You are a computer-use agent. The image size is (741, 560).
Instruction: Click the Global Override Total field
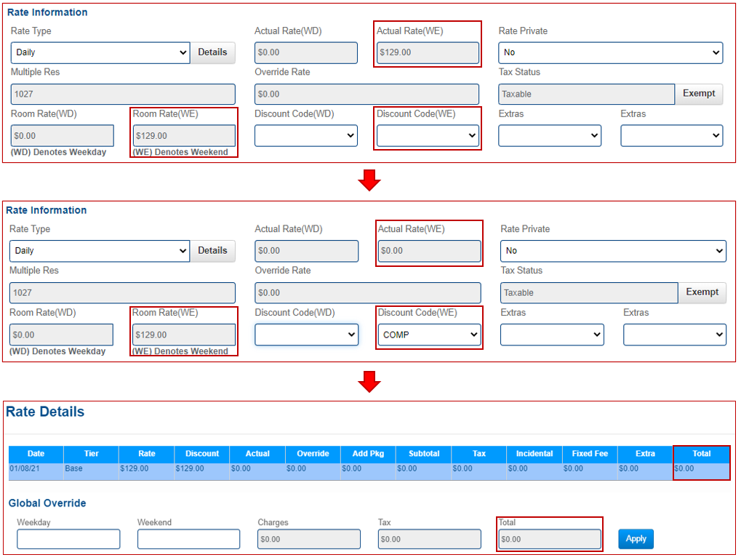point(550,539)
